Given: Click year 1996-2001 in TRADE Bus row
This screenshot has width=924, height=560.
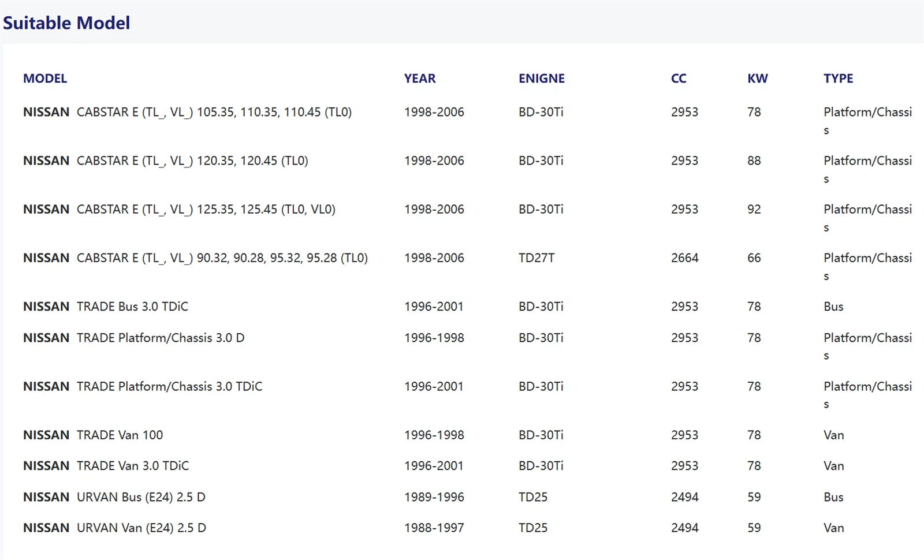Looking at the screenshot, I should 434,307.
